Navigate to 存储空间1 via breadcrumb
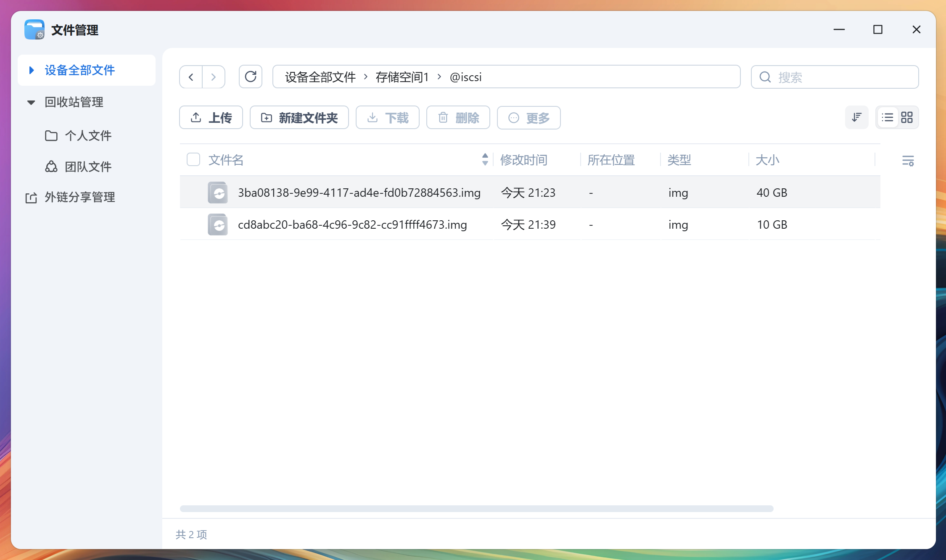 pyautogui.click(x=402, y=77)
